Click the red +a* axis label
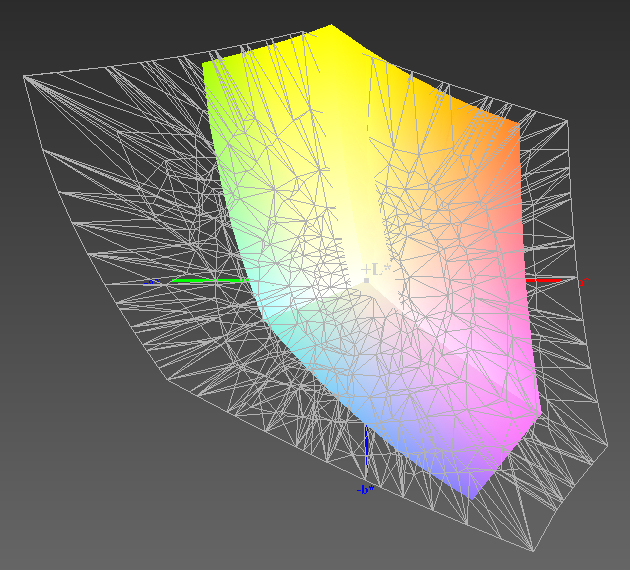 [581, 282]
